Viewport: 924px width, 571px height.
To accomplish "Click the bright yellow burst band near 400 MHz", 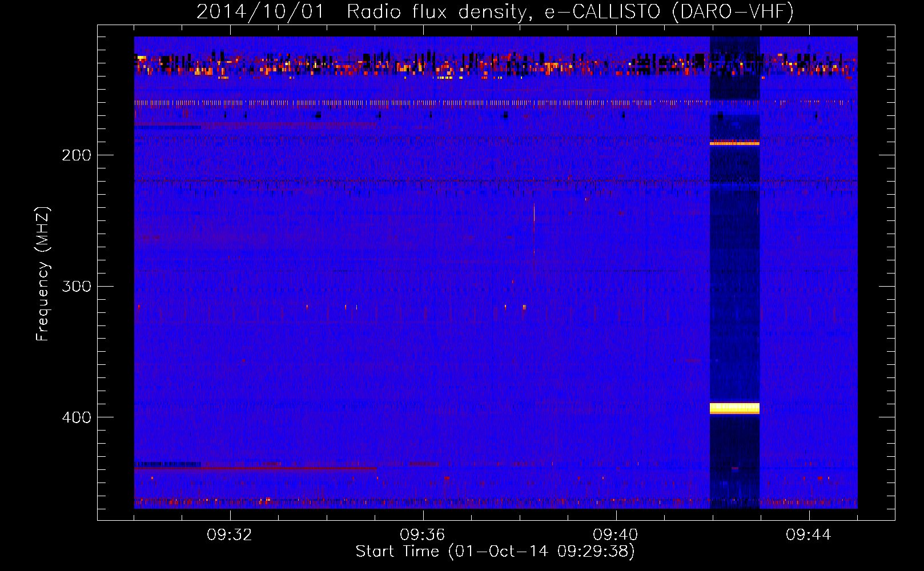I will [x=734, y=408].
